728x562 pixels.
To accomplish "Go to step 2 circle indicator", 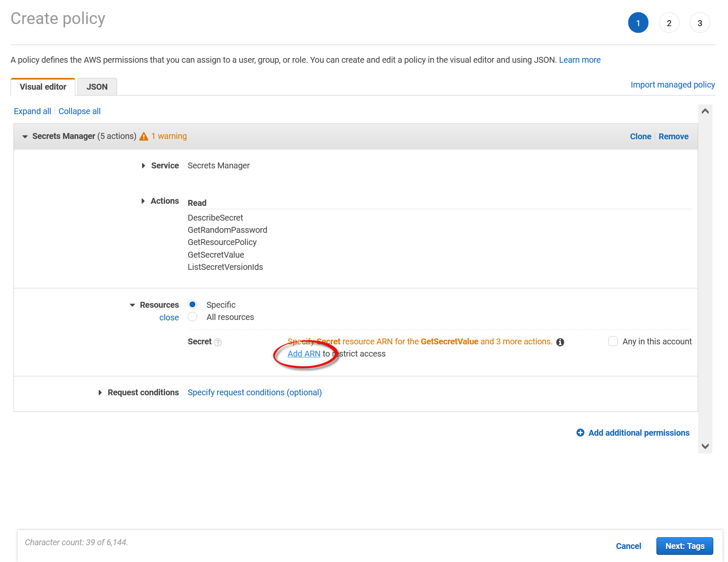I will (x=669, y=23).
